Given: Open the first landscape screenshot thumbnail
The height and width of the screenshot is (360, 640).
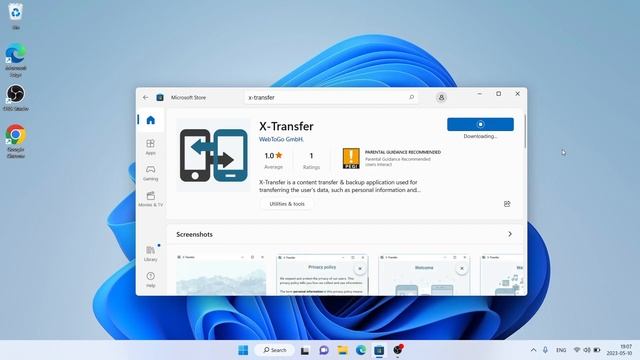Looking at the screenshot, I should [221, 275].
